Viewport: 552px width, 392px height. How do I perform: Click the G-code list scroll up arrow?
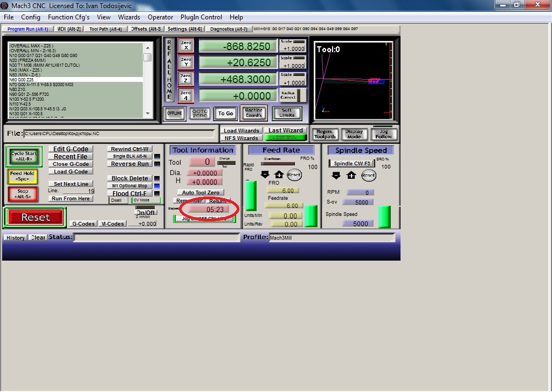[148, 48]
